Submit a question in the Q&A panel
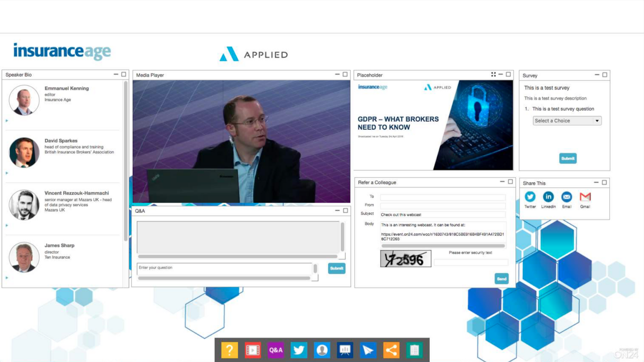 336,268
